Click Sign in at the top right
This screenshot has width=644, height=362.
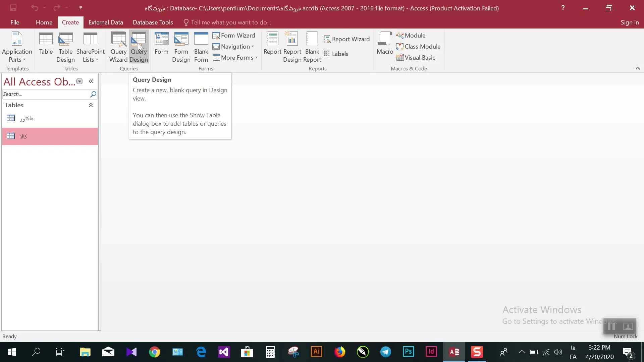click(630, 22)
